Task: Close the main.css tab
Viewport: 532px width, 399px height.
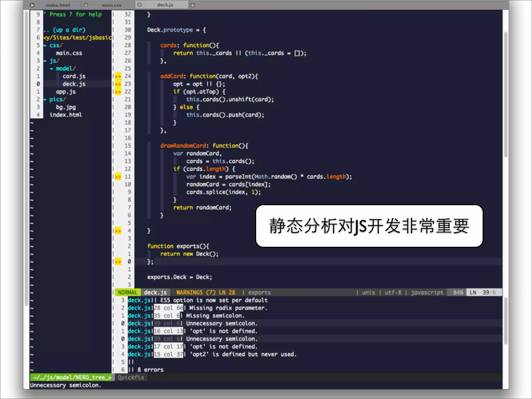Action: point(86,5)
